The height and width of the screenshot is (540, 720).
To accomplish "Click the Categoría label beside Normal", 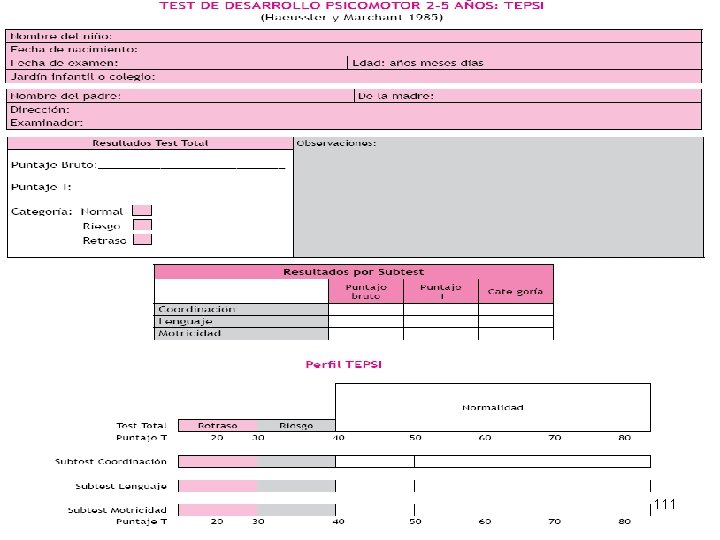I will tap(41, 212).
